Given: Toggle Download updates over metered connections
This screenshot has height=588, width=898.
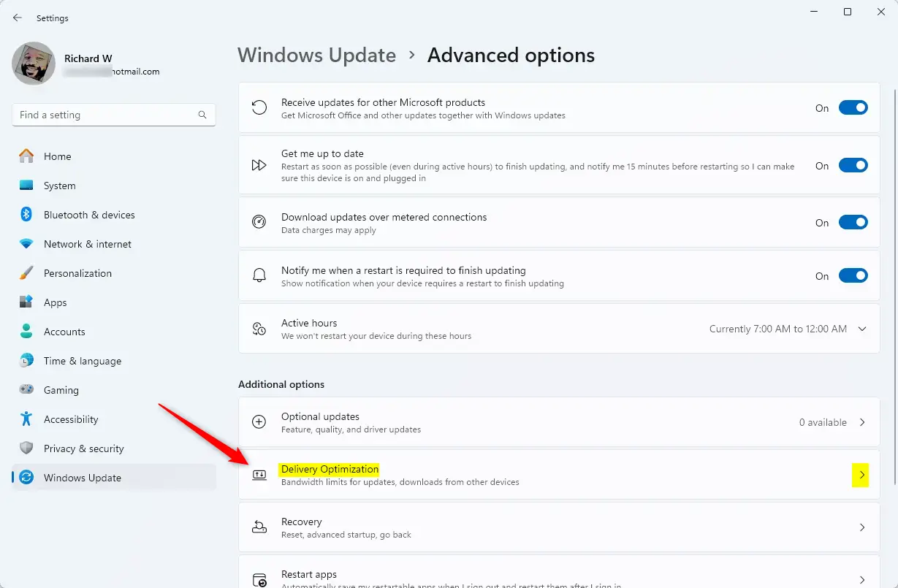Looking at the screenshot, I should [x=853, y=222].
